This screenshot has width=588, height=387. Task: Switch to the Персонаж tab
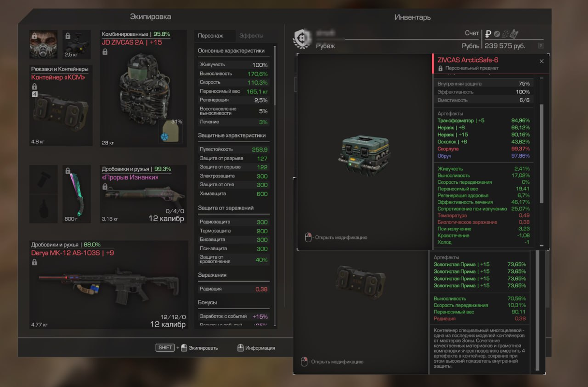[210, 36]
